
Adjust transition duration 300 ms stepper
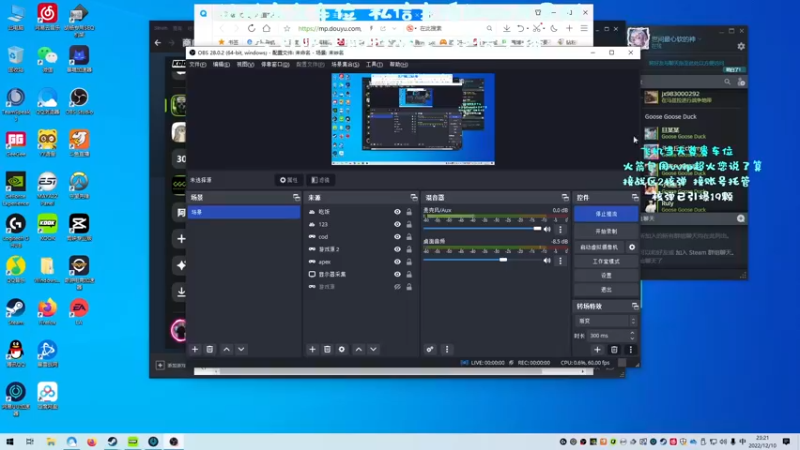point(632,336)
